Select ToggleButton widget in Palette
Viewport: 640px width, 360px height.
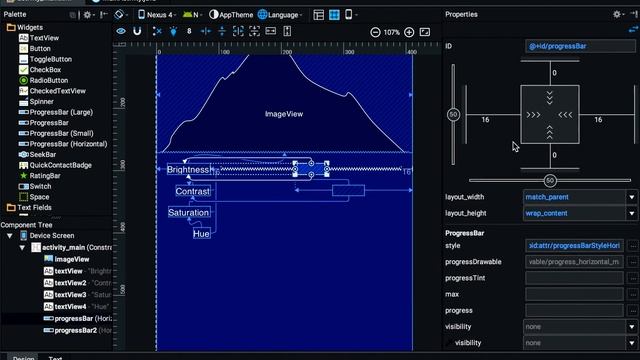point(45,59)
